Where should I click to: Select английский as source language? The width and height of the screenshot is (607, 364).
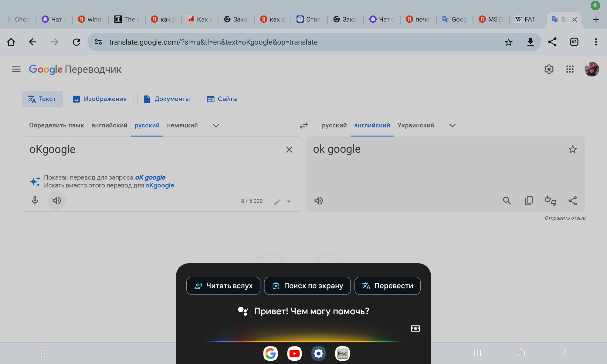(110, 125)
